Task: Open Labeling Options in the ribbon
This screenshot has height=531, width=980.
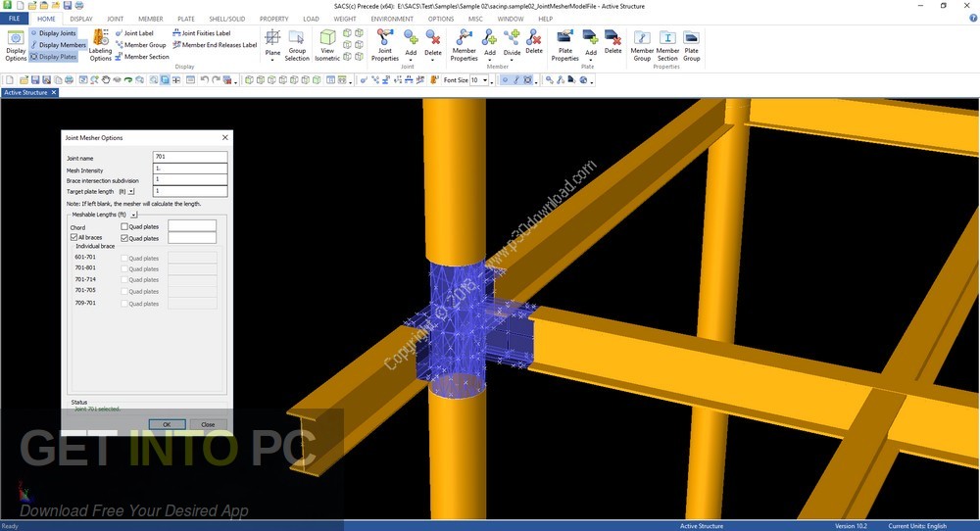Action: click(100, 45)
